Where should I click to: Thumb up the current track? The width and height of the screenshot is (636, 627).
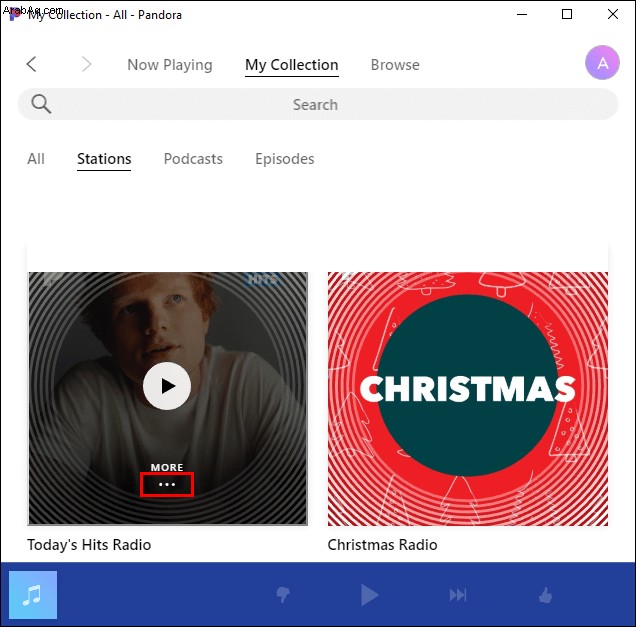coord(546,595)
